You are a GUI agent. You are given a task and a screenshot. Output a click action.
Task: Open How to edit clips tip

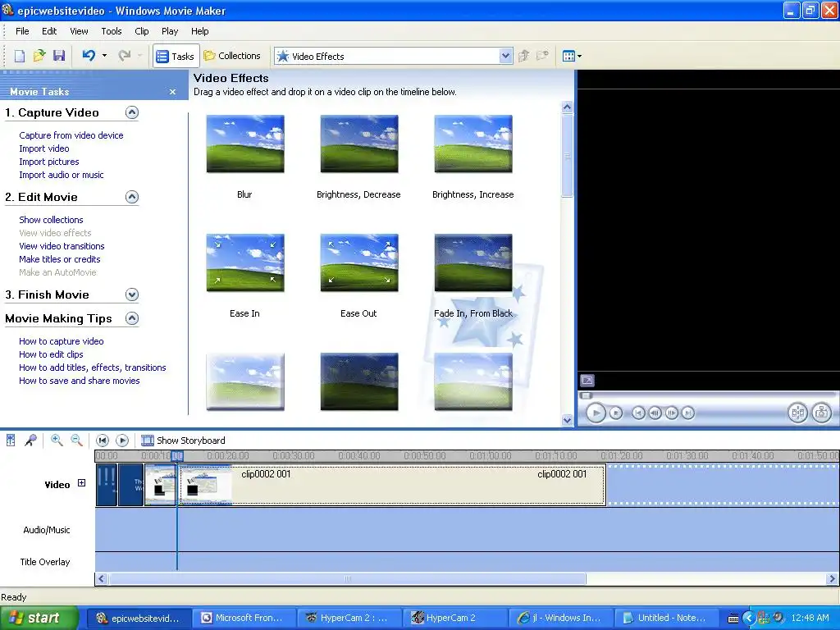pyautogui.click(x=51, y=354)
